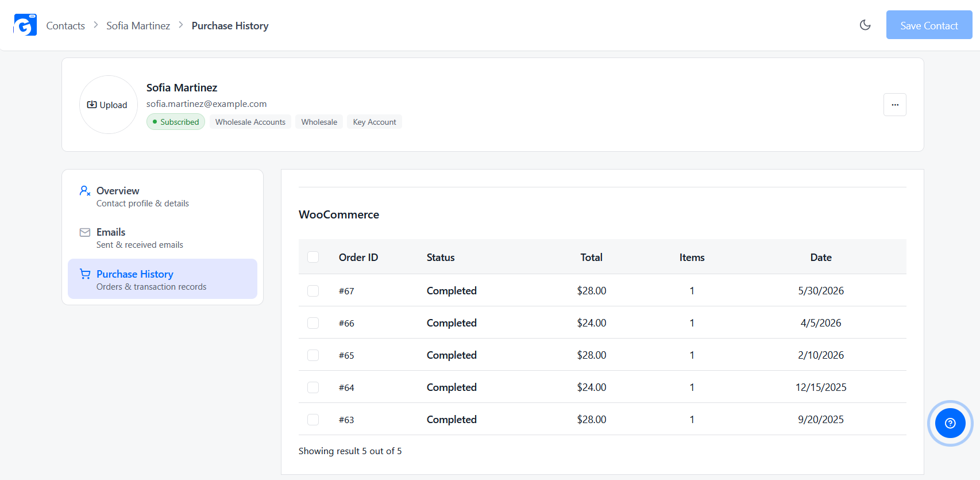This screenshot has width=980, height=480.
Task: Click the WooCommerce section heading
Action: (x=339, y=214)
